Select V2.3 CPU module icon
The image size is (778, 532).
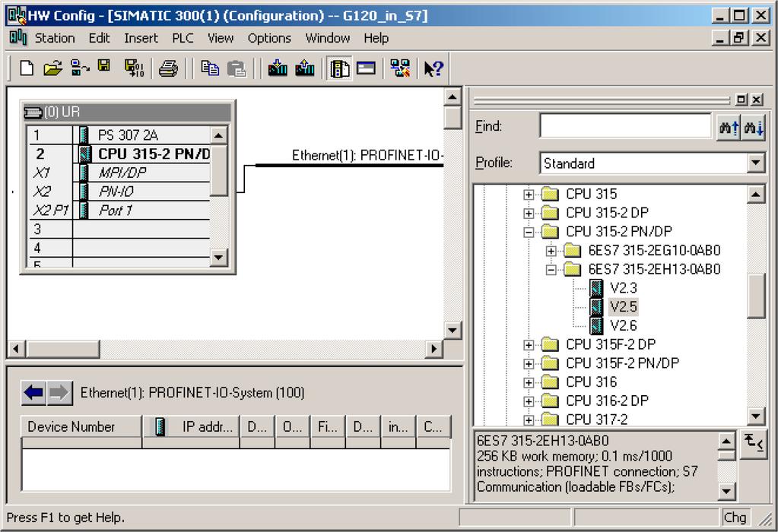(596, 287)
